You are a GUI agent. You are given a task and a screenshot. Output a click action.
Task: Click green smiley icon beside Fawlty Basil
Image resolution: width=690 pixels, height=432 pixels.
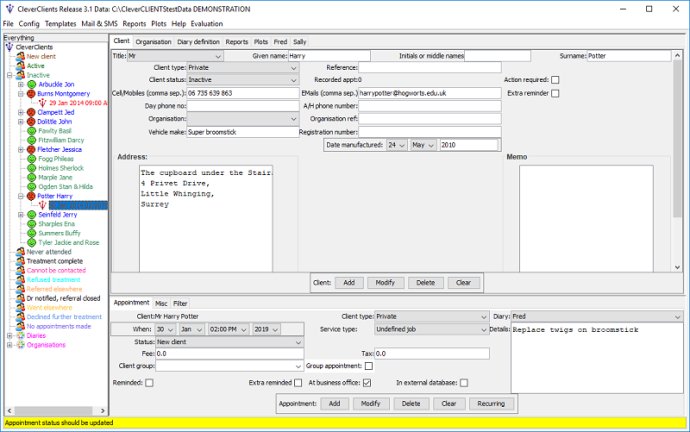tap(31, 131)
